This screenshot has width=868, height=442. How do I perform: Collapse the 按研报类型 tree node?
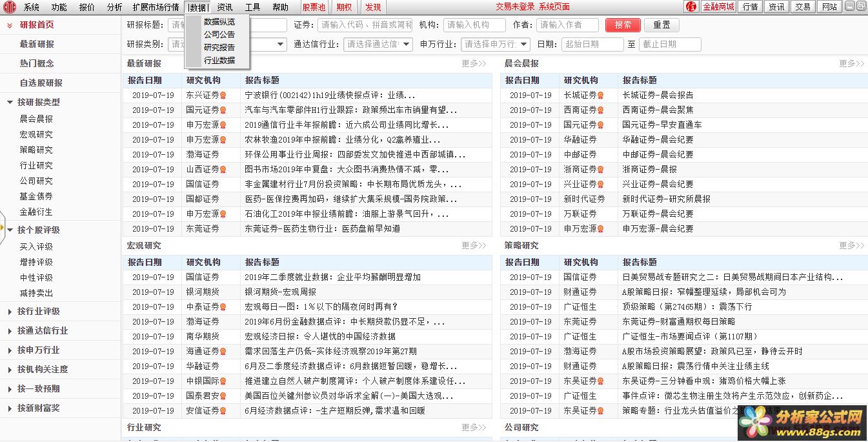pos(10,102)
